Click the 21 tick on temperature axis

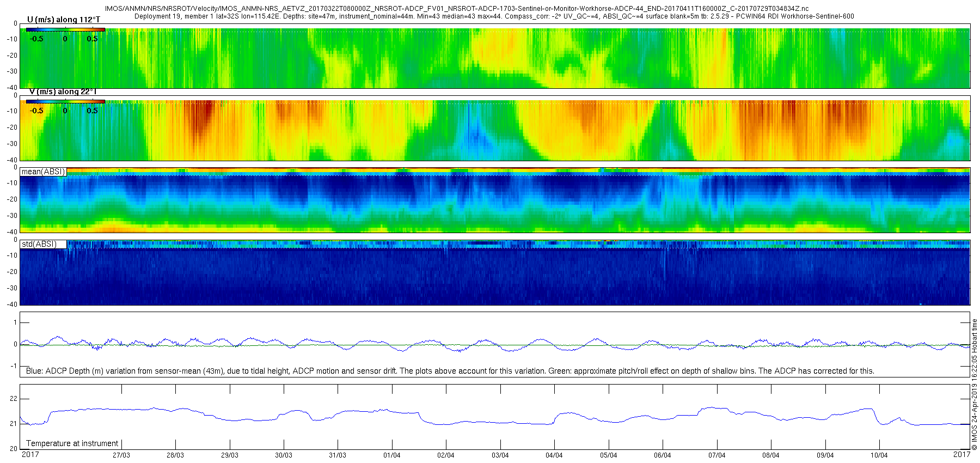click(x=14, y=424)
